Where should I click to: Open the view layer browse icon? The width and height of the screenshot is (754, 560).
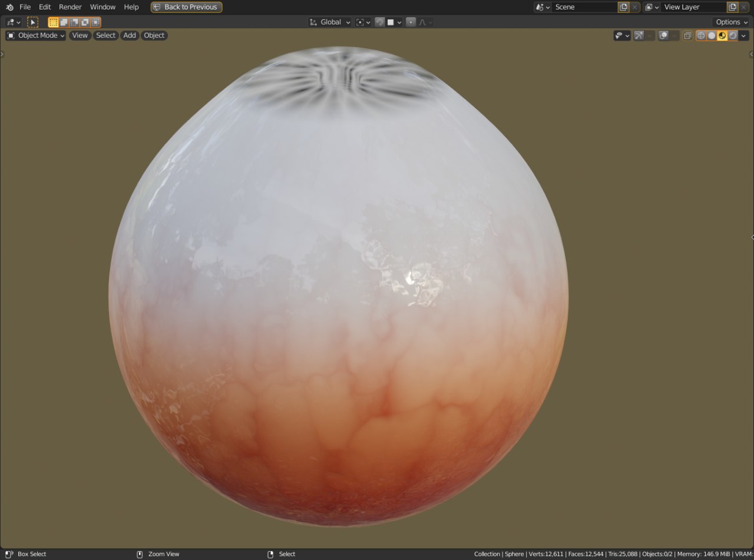click(x=652, y=7)
